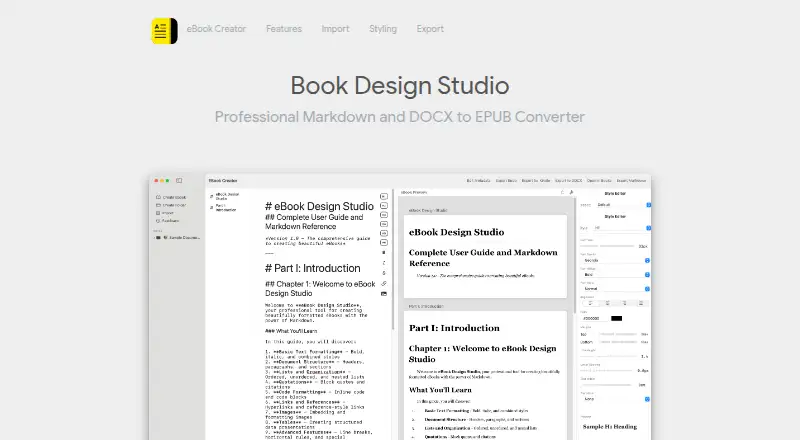Insert image using the picture icon
This screenshot has width=800, height=440.
(384, 294)
